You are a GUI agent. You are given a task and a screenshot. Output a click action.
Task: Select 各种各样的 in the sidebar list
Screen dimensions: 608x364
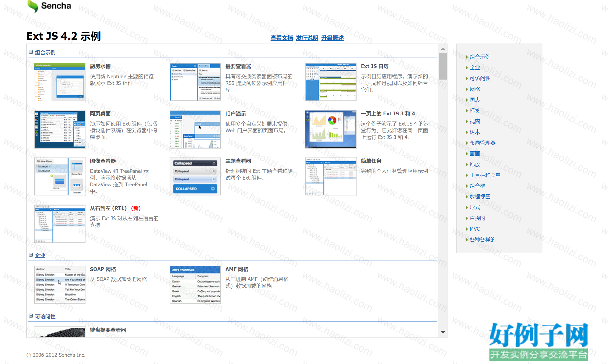coord(482,240)
